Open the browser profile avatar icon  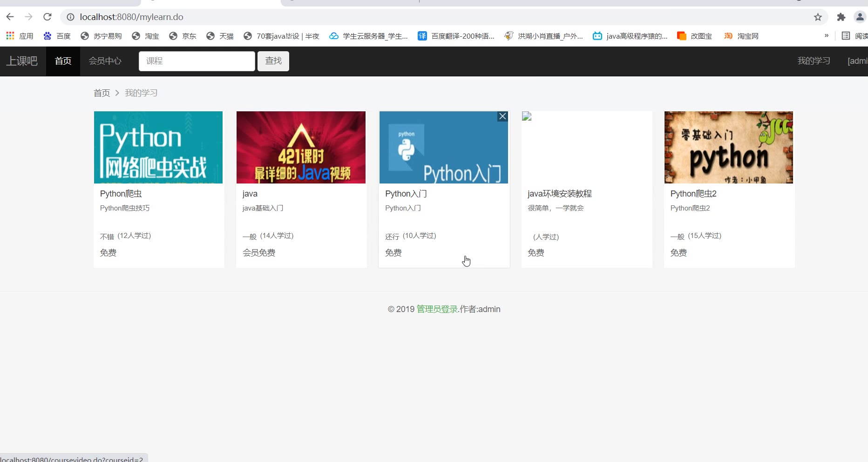click(x=860, y=17)
